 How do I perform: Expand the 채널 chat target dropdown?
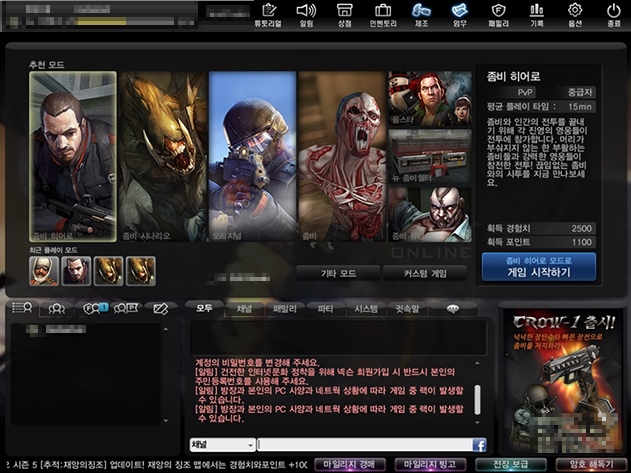[x=222, y=445]
